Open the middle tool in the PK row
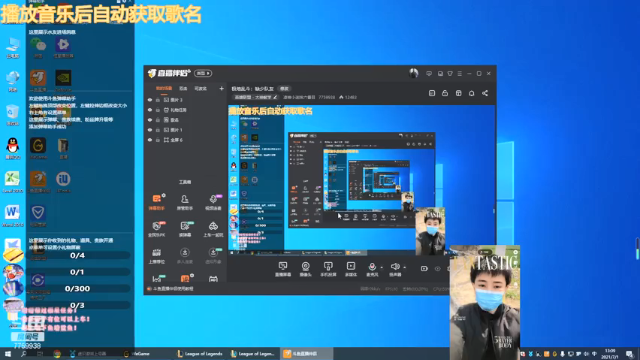The image size is (640, 360). pyautogui.click(x=184, y=229)
